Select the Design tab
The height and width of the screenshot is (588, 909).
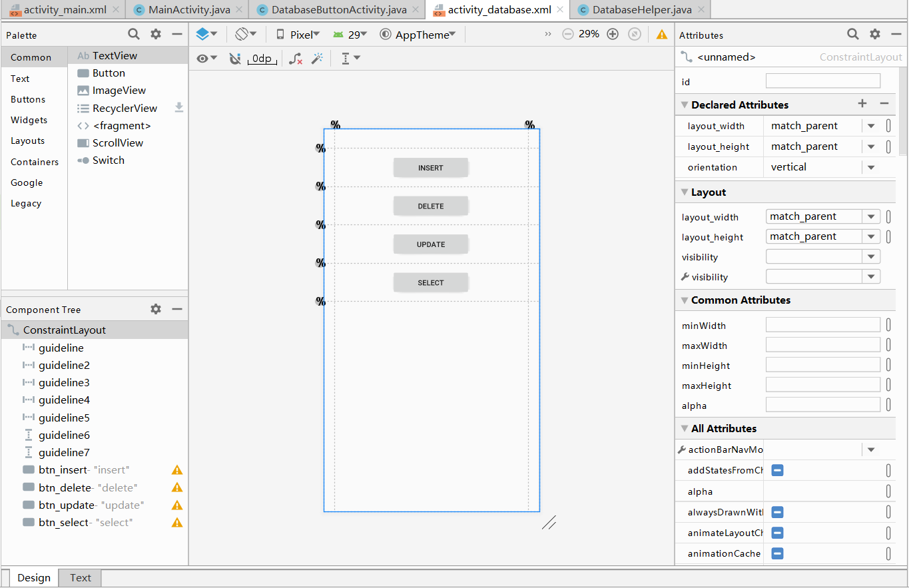(34, 577)
